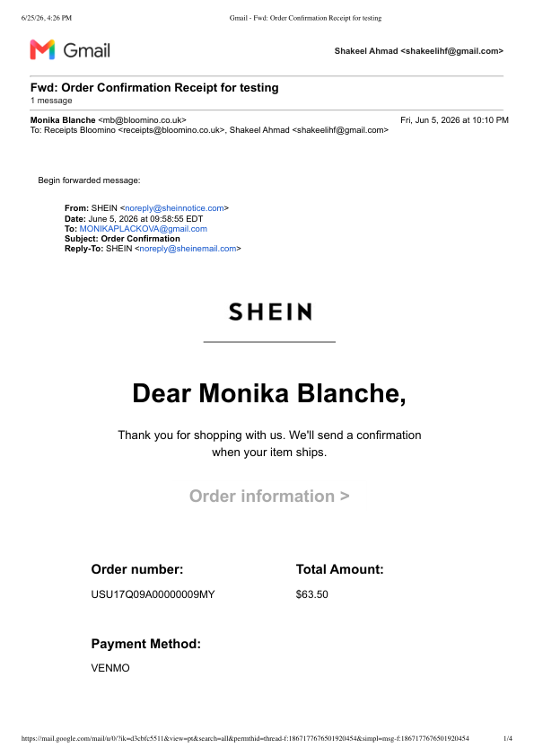Click the mail.google.com URL in the footer

245,738
